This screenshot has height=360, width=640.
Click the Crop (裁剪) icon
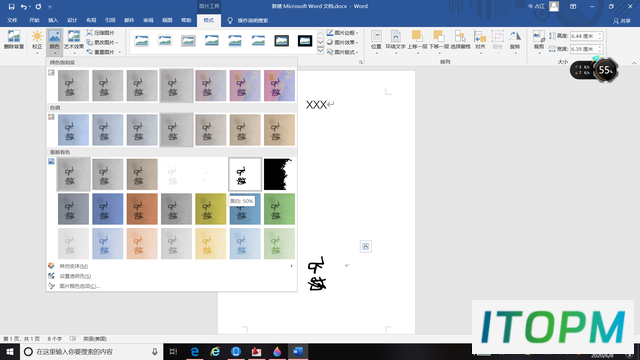[539, 40]
